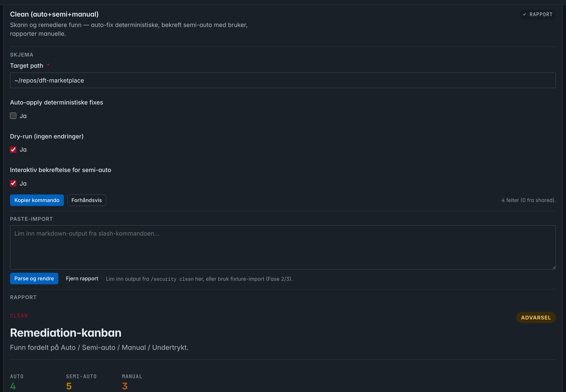Enable Auto-apply deterministiske fixes checkbox
Image resolution: width=566 pixels, height=392 pixels.
(x=13, y=116)
